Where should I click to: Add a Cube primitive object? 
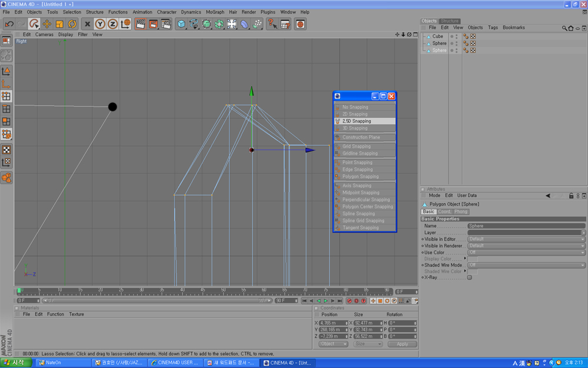tap(182, 24)
